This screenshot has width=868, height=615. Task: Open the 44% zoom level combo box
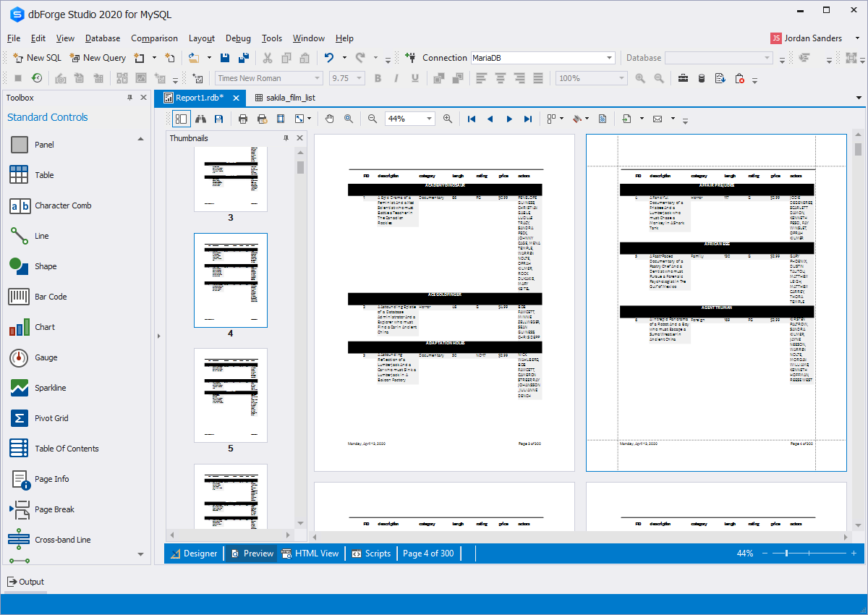click(x=429, y=119)
